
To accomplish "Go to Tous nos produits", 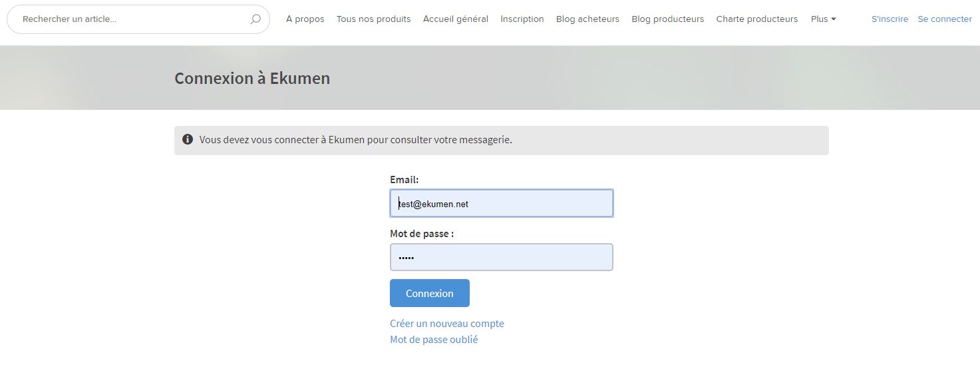I will click(x=374, y=19).
